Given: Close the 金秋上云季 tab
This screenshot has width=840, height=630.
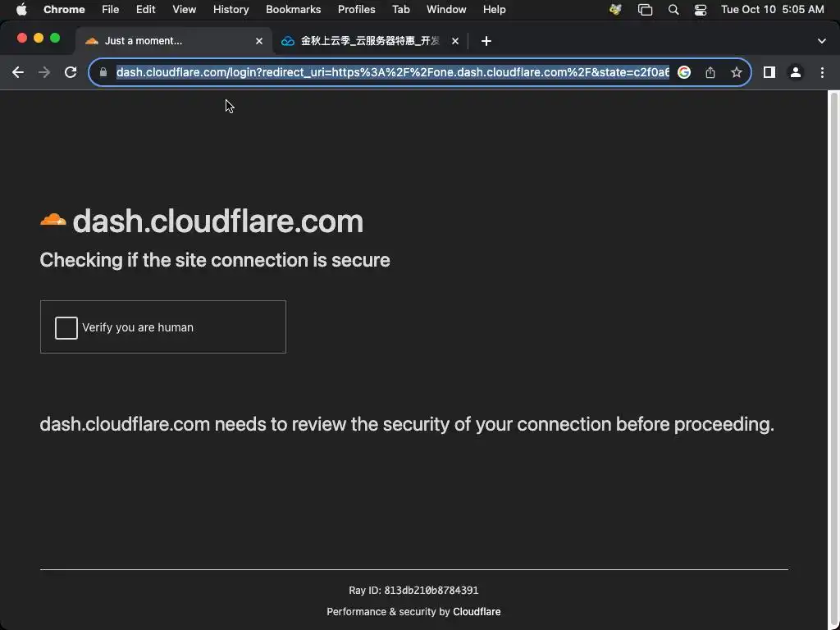Looking at the screenshot, I should coord(455,41).
